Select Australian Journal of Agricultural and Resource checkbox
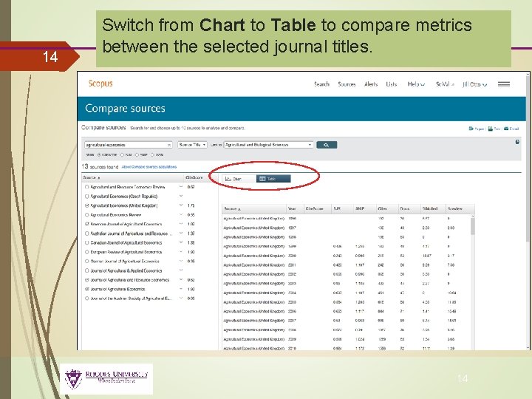The height and width of the screenshot is (399, 532). coord(87,233)
